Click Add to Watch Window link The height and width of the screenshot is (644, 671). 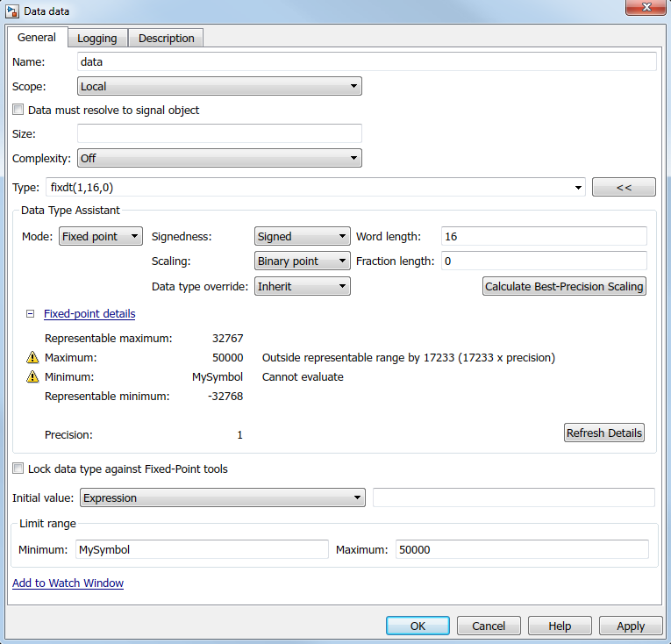pos(68,583)
